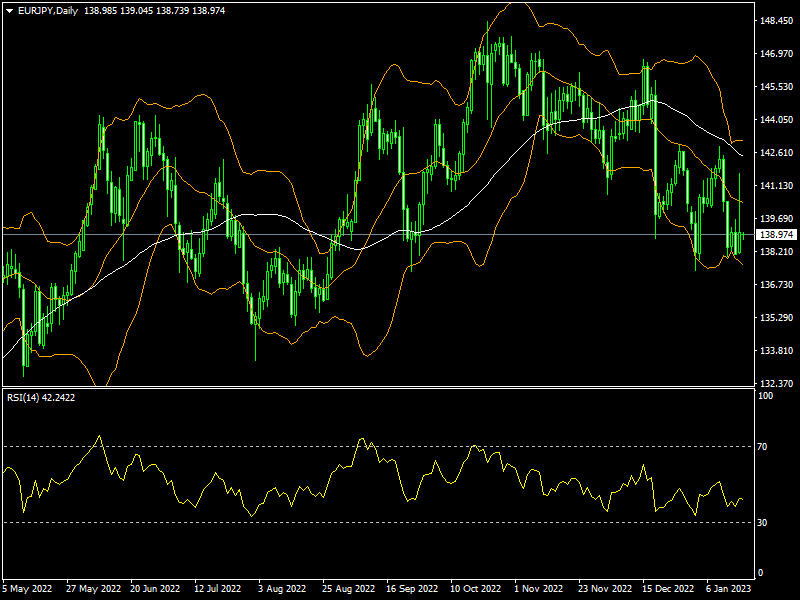The height and width of the screenshot is (600, 800).
Task: Select the 3 Aug 2022 date label
Action: tap(282, 589)
